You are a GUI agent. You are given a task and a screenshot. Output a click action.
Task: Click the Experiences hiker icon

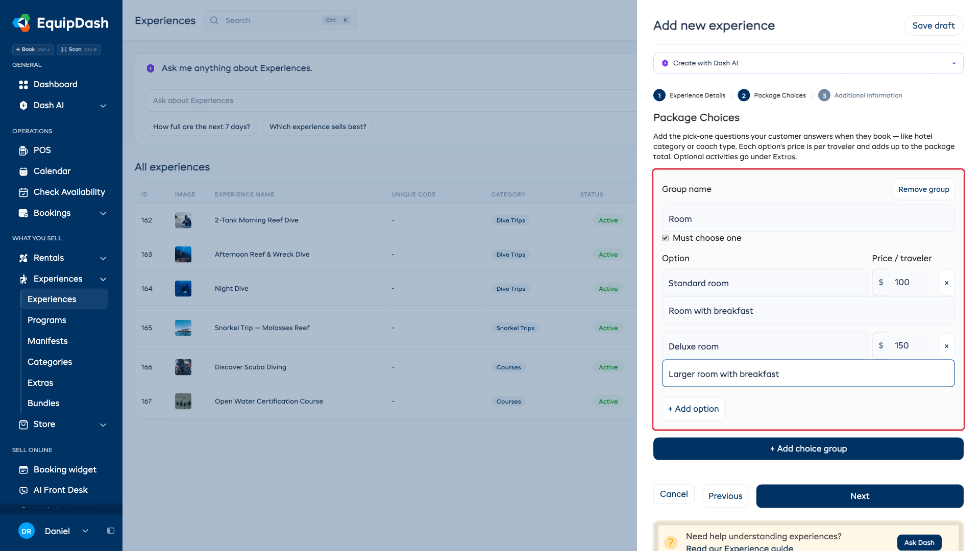[x=23, y=279]
